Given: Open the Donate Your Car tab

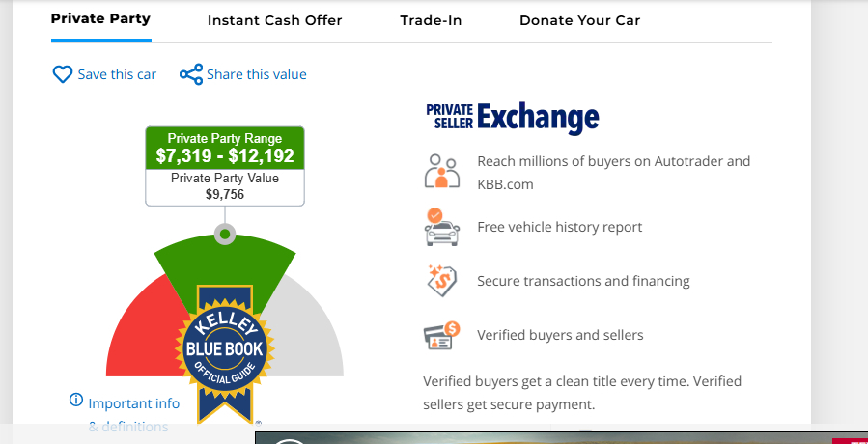Looking at the screenshot, I should (x=579, y=20).
